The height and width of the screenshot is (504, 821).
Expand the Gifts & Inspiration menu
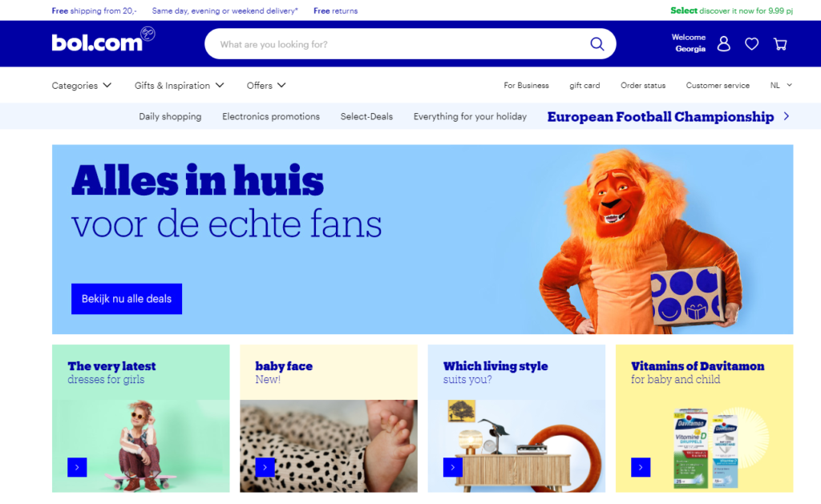pyautogui.click(x=179, y=85)
